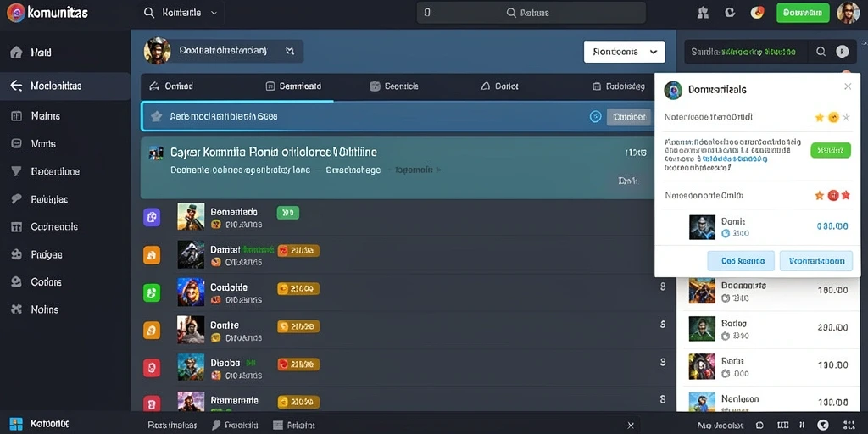
Task: Click the orange badge on Cordotite row
Action: click(x=298, y=288)
